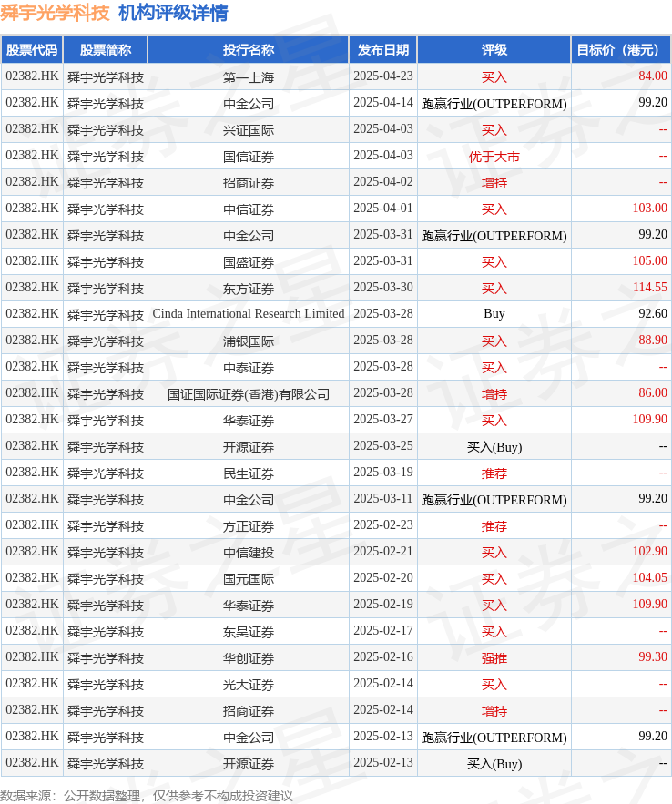Select the target price 86.00
The image size is (672, 804).
coord(653,392)
